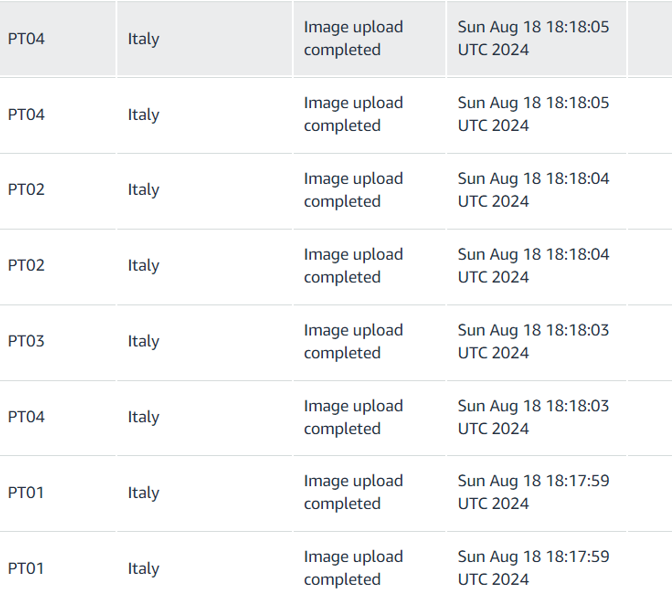This screenshot has height=603, width=672.
Task: Click Italy in the PT03 row
Action: (x=144, y=342)
